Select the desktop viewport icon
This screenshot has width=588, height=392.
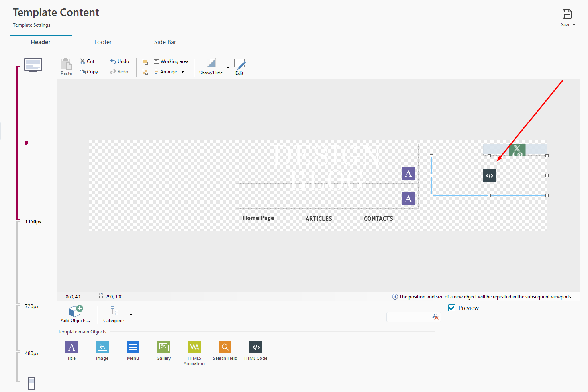[x=33, y=65]
